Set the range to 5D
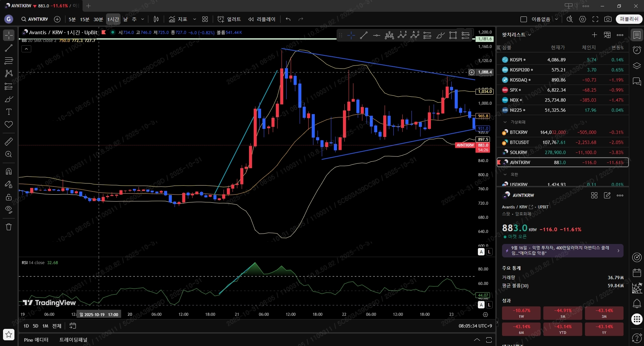The width and height of the screenshot is (644, 346). click(36, 326)
